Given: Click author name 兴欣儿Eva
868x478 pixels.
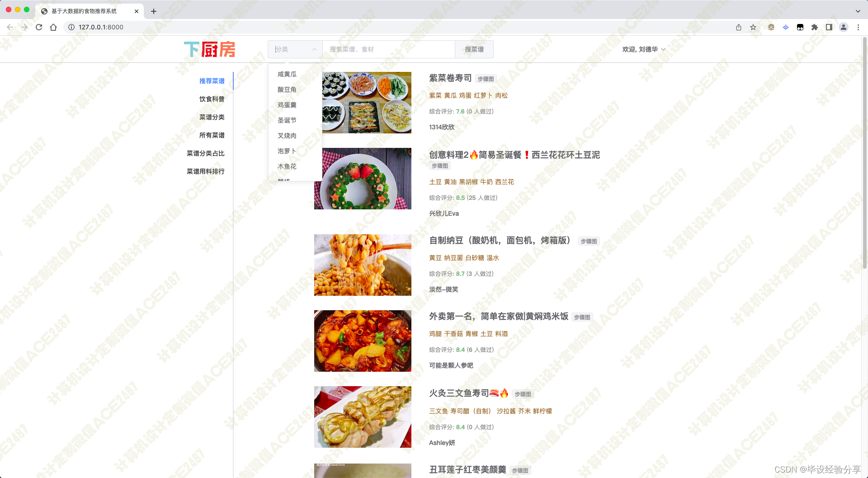Looking at the screenshot, I should point(444,213).
